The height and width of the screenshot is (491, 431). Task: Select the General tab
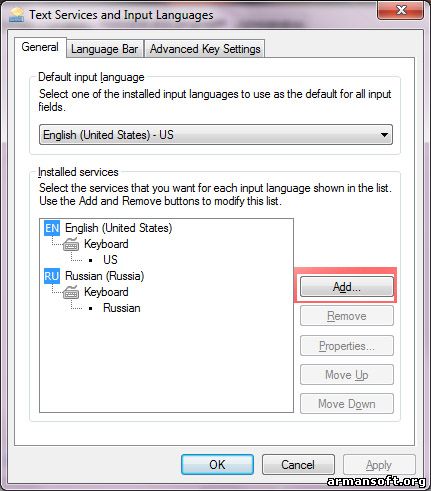tap(40, 47)
